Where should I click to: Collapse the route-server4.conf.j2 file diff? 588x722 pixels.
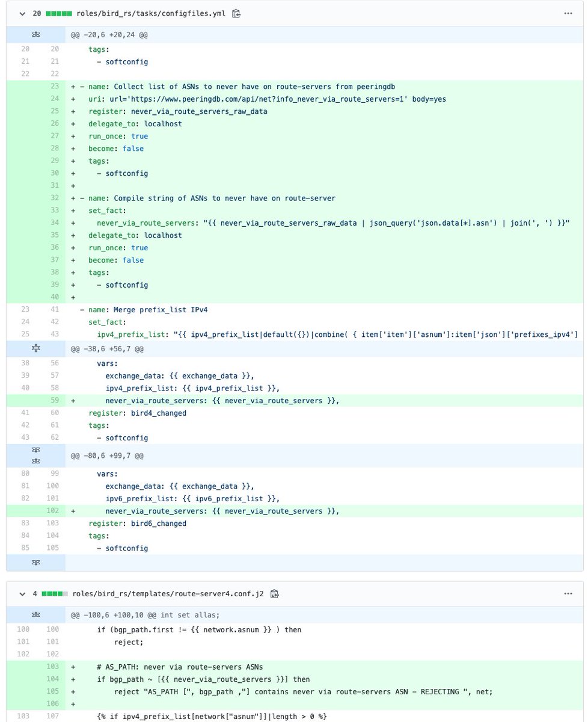[x=22, y=594]
